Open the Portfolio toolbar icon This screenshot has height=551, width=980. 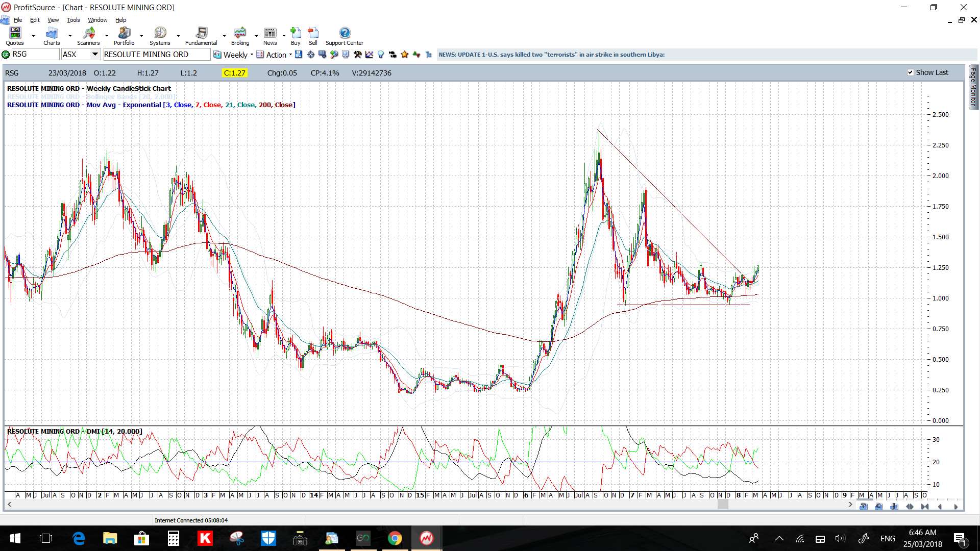(124, 36)
